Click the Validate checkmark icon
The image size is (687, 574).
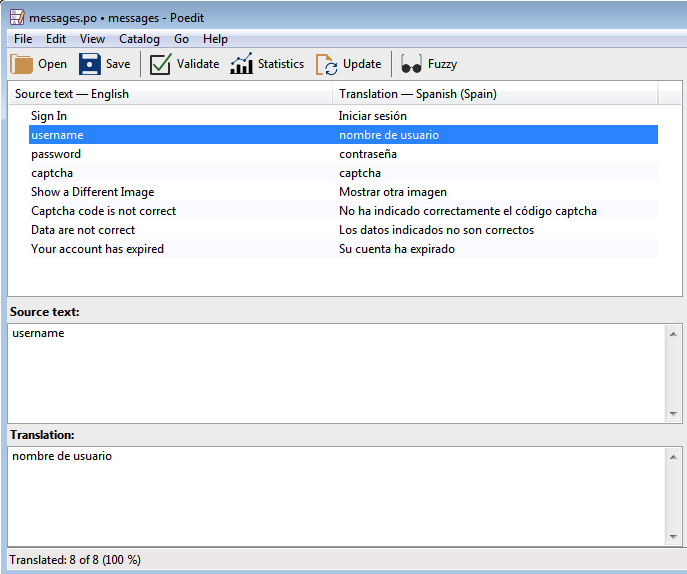click(x=160, y=64)
